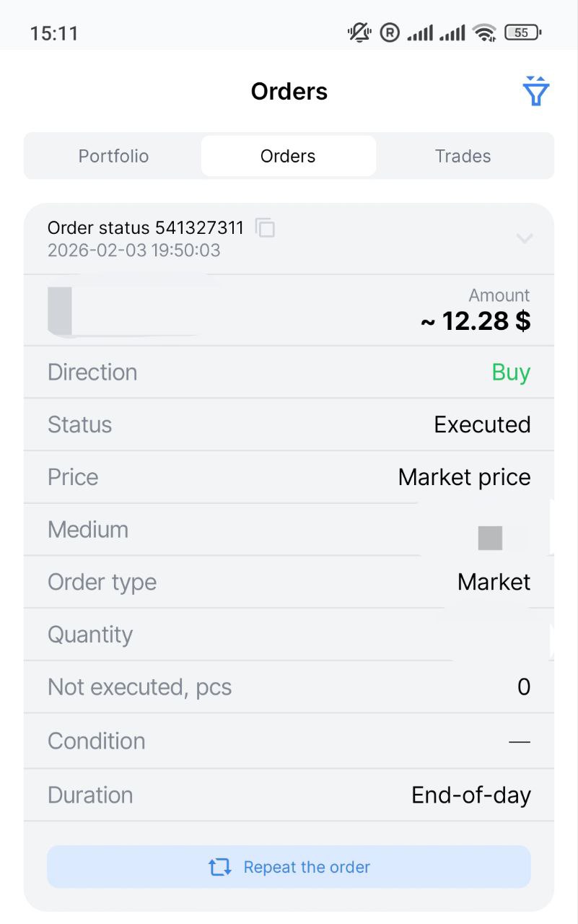This screenshot has width=578, height=924.
Task: Open the Trades tab
Action: coord(463,156)
